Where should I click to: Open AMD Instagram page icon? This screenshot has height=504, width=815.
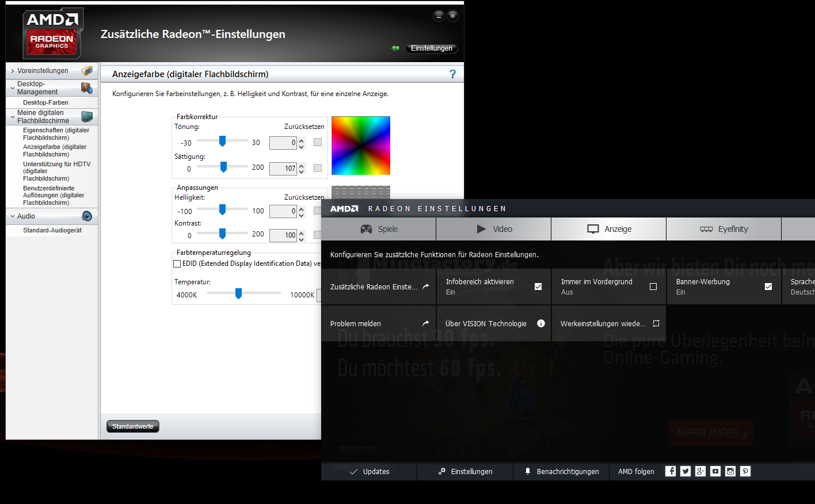tap(730, 471)
